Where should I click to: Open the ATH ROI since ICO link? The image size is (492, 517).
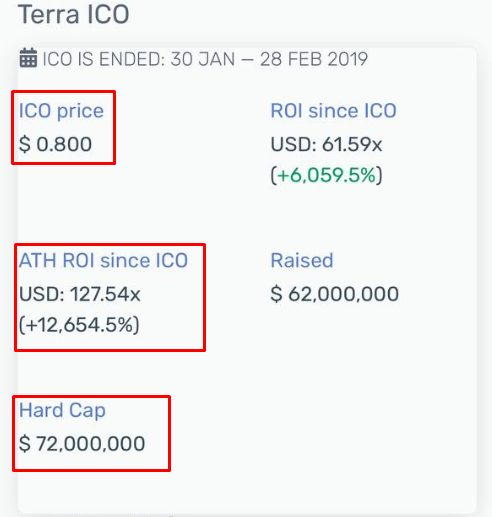103,260
